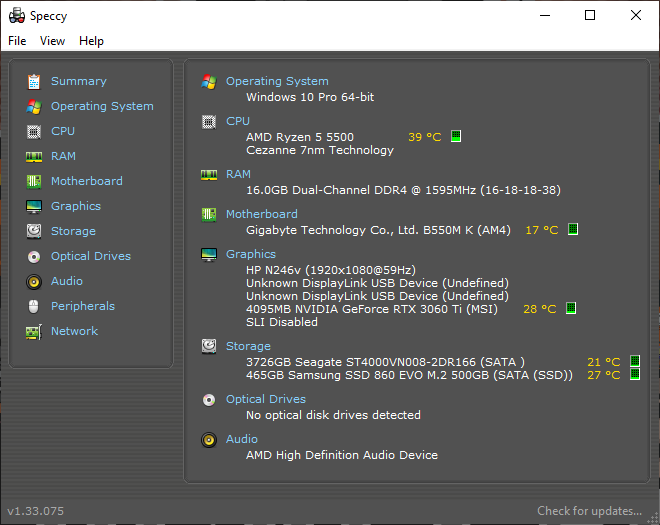Image resolution: width=660 pixels, height=525 pixels.
Task: Click the RAM stick icon in sidebar
Action: pos(34,157)
